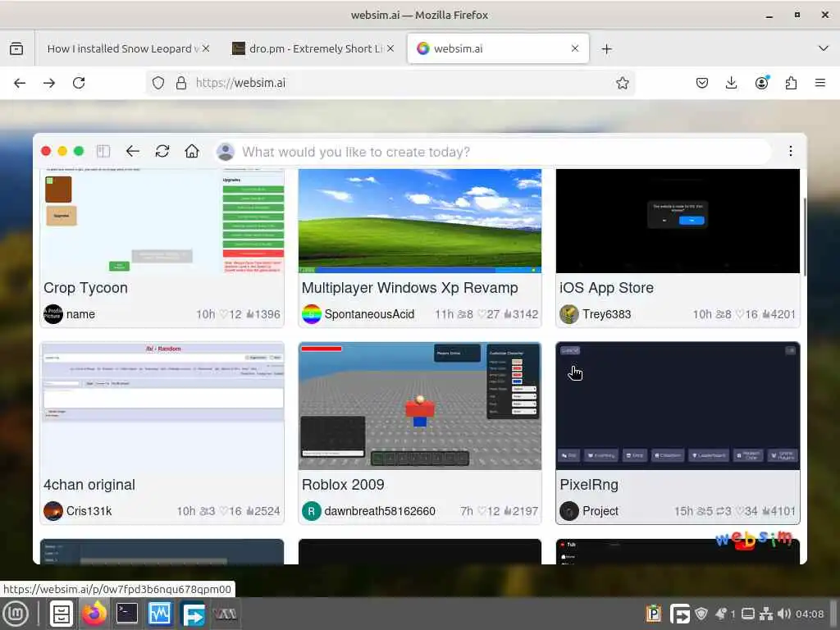This screenshot has width=840, height=630.
Task: Open the extensions puzzle icon
Action: [x=791, y=83]
